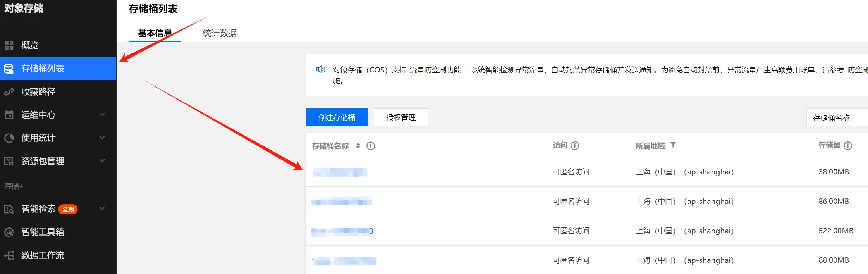Open the 所属地域 filter funnel
The height and width of the screenshot is (274, 868).
pos(673,145)
